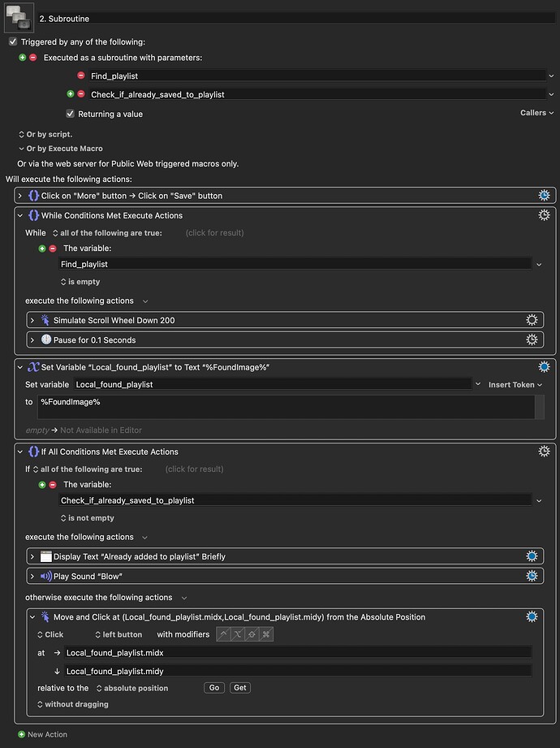Viewport: 560px width, 748px height.
Task: Expand the Display Text "Already added to playlist" action
Action: pos(32,556)
